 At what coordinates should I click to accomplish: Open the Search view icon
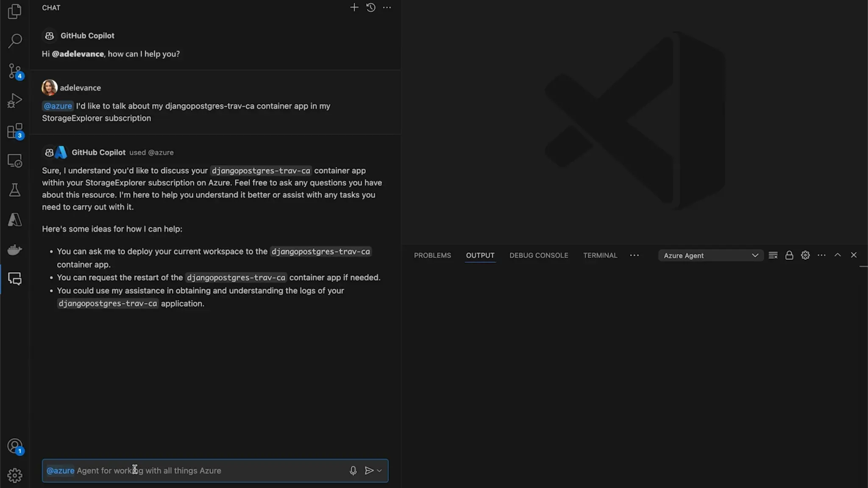click(15, 41)
